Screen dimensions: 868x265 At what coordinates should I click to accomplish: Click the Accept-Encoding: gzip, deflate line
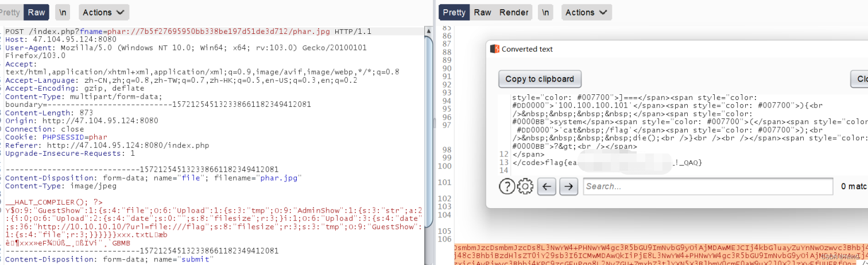[75, 88]
